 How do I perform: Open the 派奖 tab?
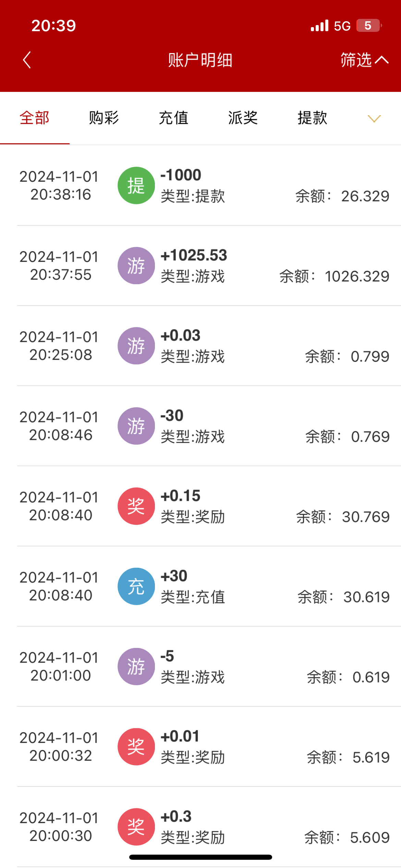pos(243,118)
